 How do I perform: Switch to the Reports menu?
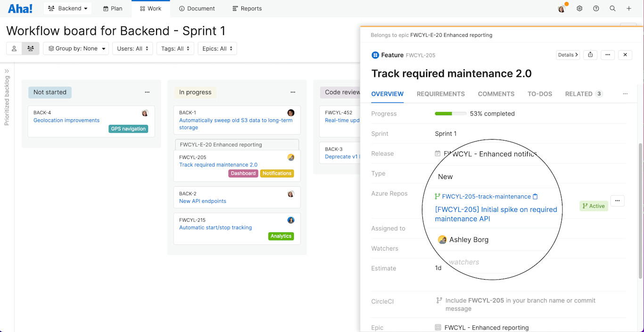(x=247, y=8)
